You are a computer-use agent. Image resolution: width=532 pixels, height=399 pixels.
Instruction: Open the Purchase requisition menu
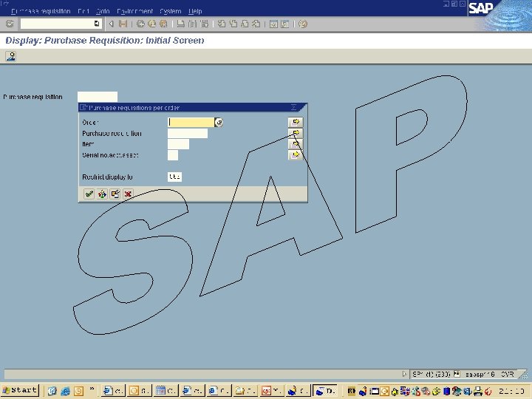tap(41, 11)
